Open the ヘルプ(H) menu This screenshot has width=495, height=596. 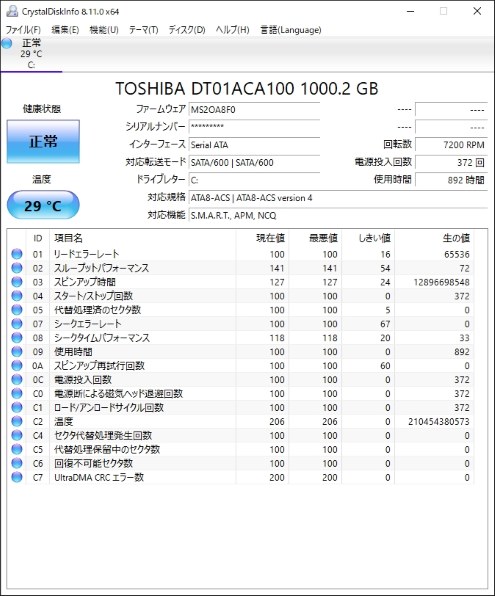pyautogui.click(x=232, y=30)
